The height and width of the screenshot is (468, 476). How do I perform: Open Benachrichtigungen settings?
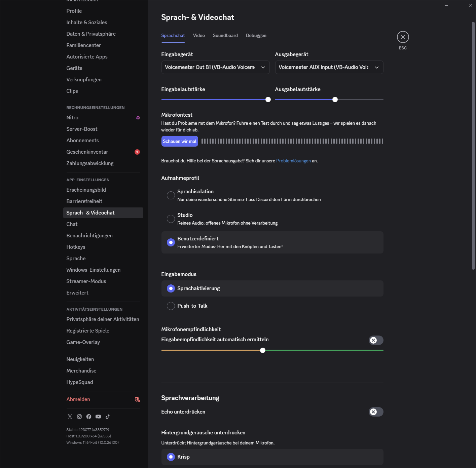(x=103, y=236)
